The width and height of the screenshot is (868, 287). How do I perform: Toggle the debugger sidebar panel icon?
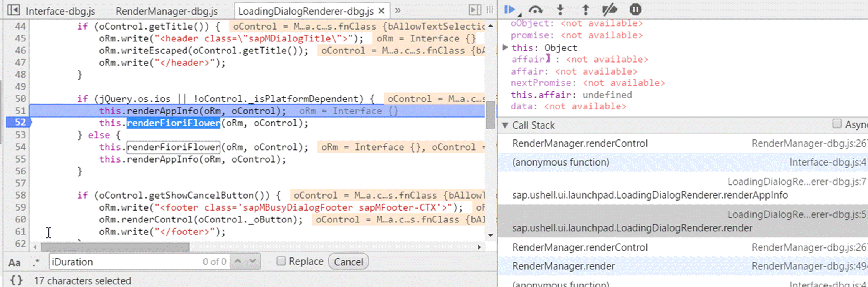pos(475,10)
